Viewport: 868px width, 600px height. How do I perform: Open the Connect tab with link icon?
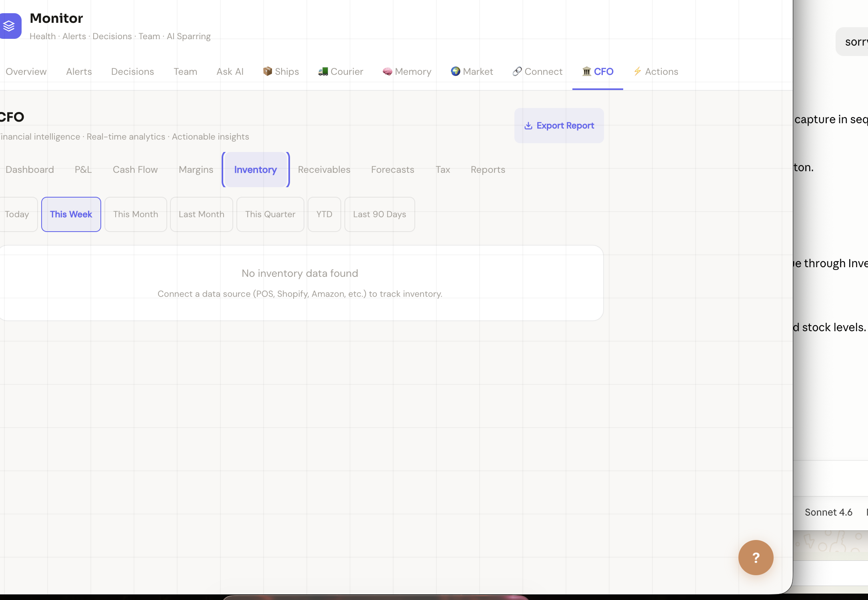pyautogui.click(x=537, y=72)
